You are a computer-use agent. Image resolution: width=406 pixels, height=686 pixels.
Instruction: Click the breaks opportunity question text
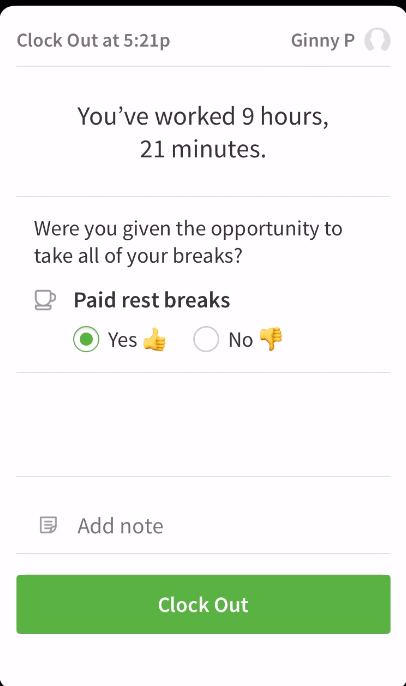[x=188, y=242]
